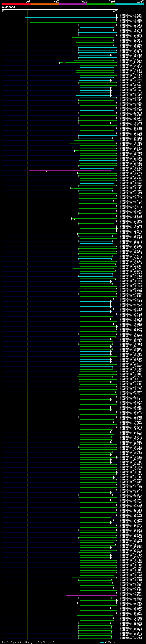Open hit UniRef100_B1LCR9

click(x=131, y=203)
